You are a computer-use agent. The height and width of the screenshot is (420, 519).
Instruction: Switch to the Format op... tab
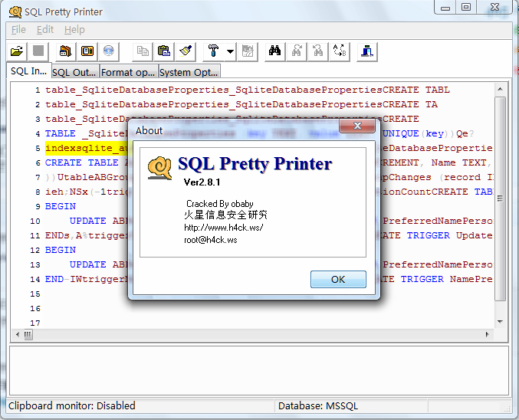(x=128, y=72)
